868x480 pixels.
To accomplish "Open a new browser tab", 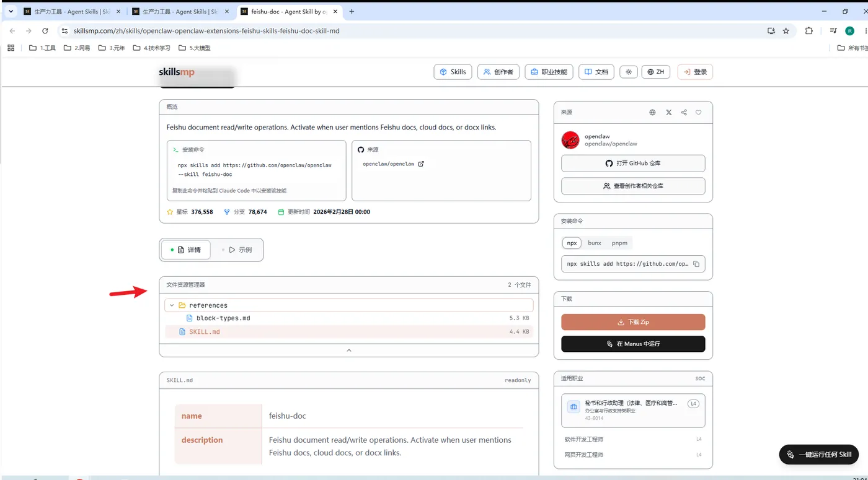I will 352,11.
